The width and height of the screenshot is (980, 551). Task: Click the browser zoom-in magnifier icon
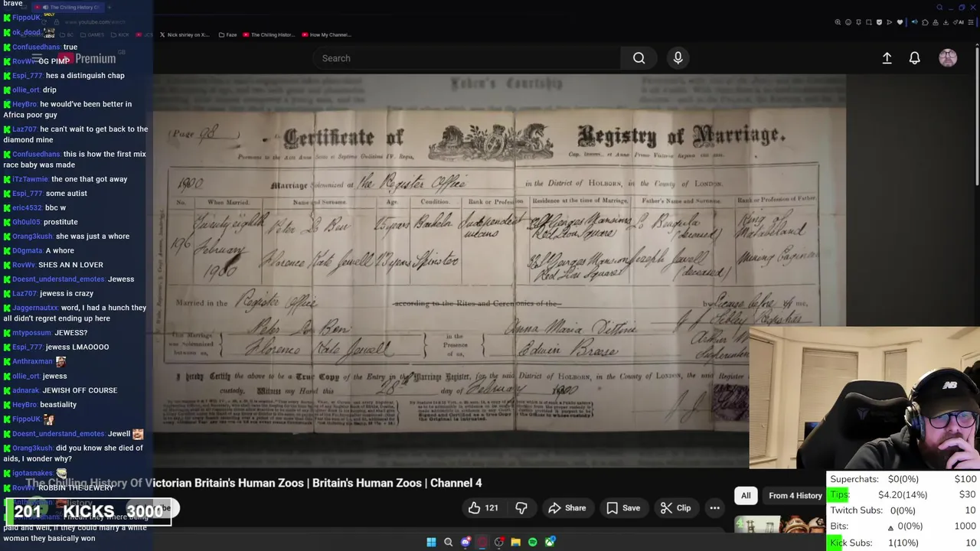click(838, 22)
